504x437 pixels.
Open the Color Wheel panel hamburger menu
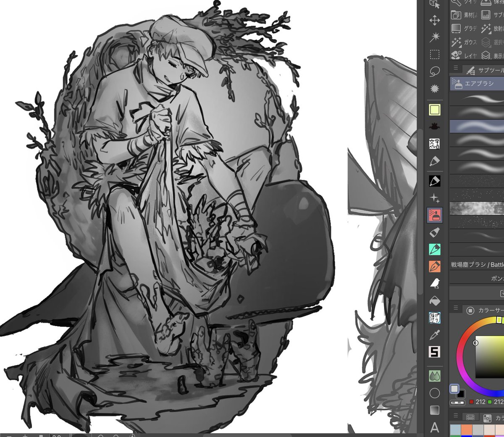pos(456,308)
